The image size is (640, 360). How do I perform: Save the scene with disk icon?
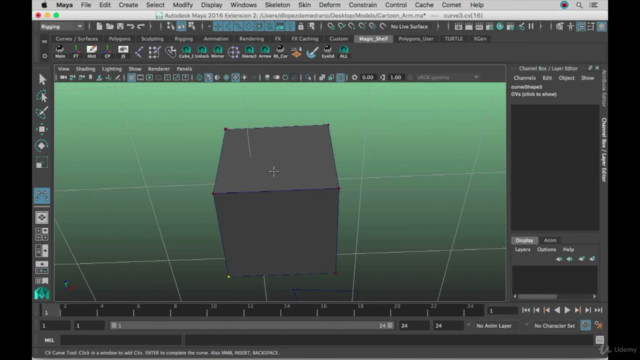(x=120, y=27)
